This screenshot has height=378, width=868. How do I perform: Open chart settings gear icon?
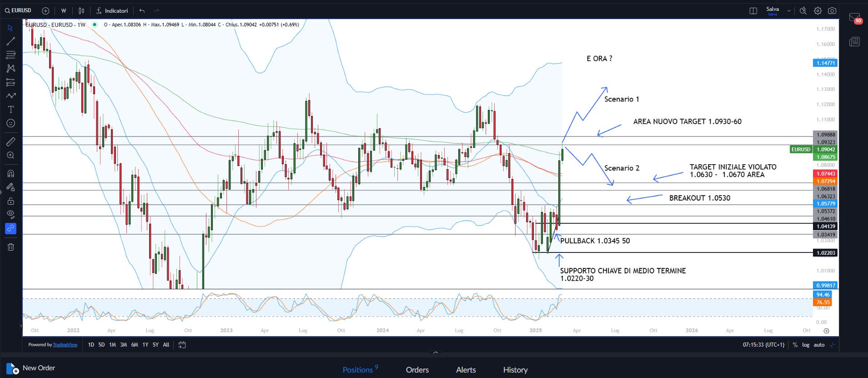[818, 11]
